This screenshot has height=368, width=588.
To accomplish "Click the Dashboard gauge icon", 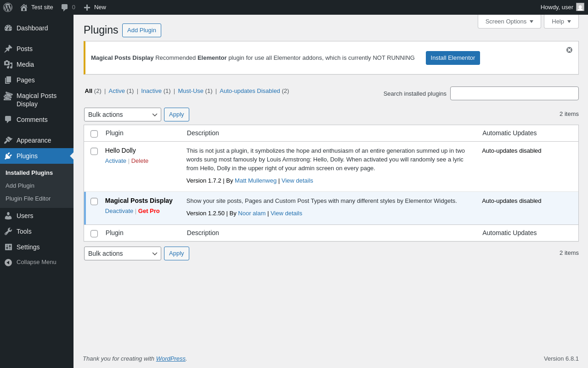I will coord(8,28).
